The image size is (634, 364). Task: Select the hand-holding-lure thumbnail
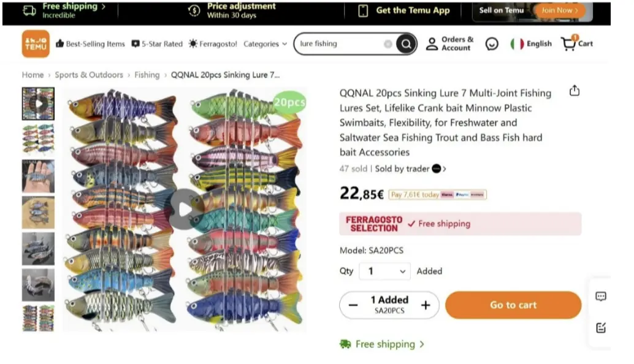point(38,176)
